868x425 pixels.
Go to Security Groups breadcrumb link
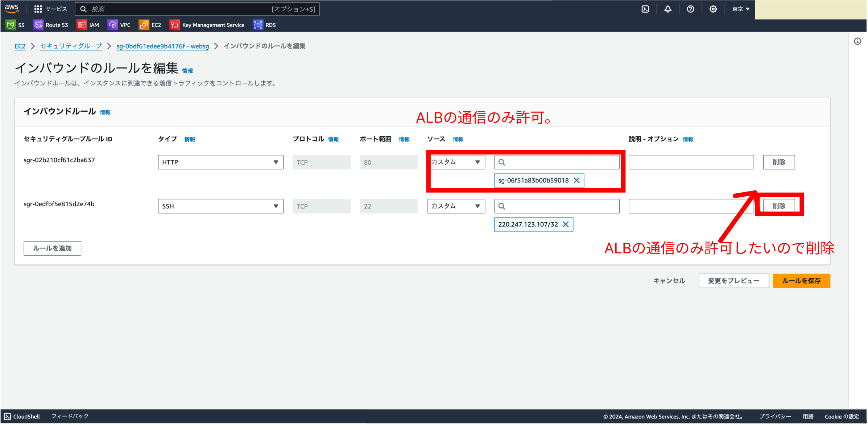pyautogui.click(x=71, y=46)
